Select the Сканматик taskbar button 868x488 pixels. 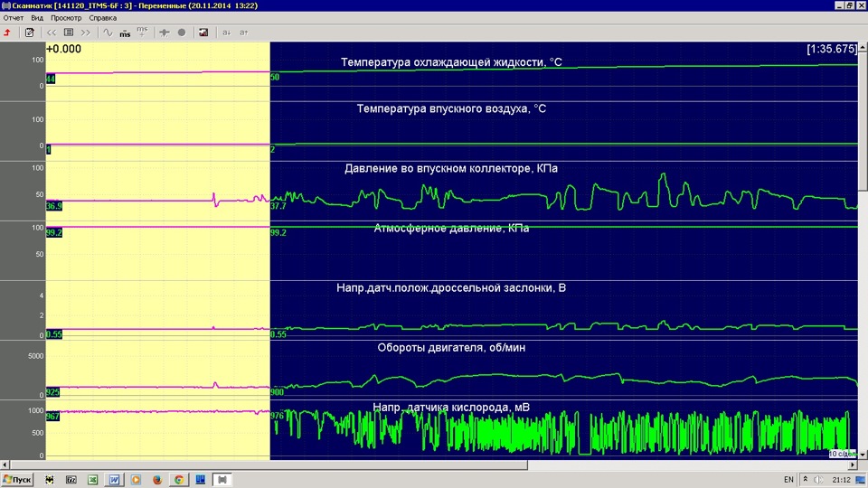click(x=222, y=480)
